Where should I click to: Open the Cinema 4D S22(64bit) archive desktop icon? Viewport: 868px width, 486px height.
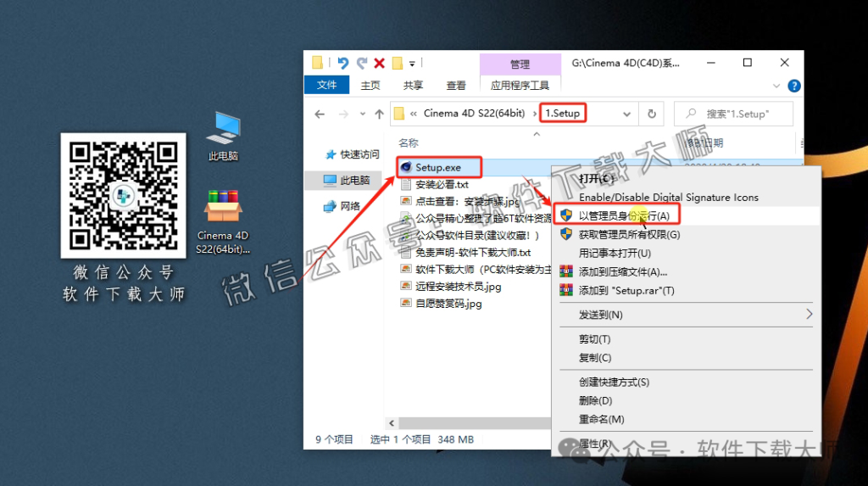pos(223,221)
